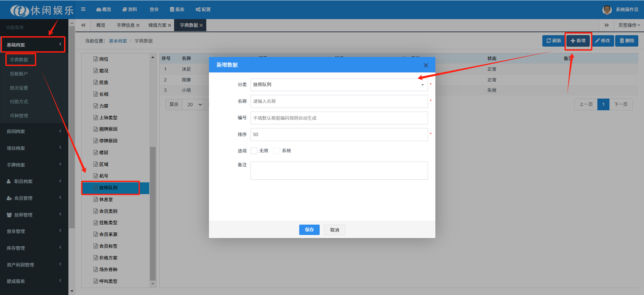The width and height of the screenshot is (644, 295).
Task: Close the 新增数据 dialog with X
Action: (x=426, y=65)
